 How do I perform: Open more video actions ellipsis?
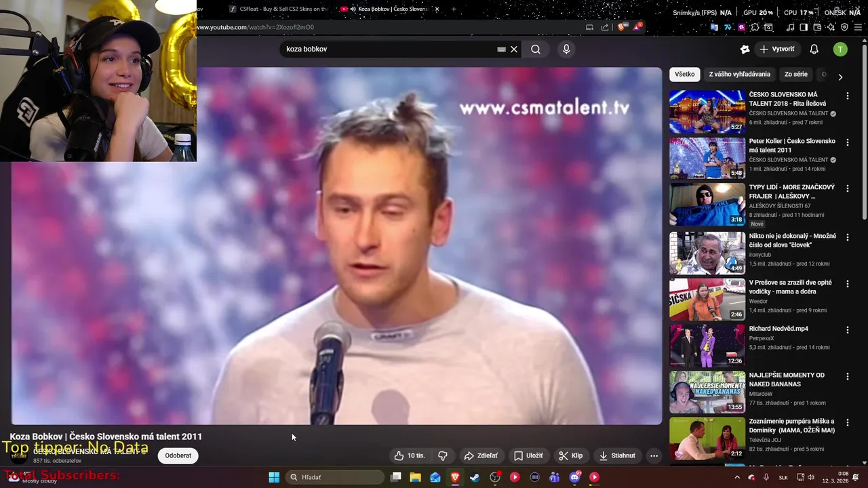pyautogui.click(x=654, y=455)
